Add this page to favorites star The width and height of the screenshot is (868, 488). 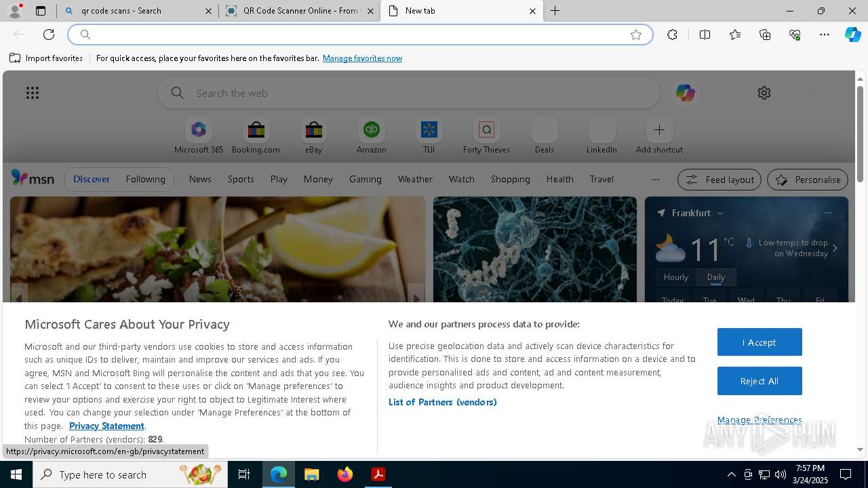pos(636,35)
